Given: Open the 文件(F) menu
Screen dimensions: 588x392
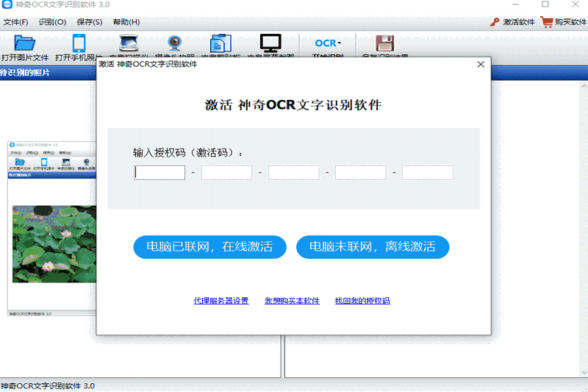Looking at the screenshot, I should pyautogui.click(x=15, y=22).
